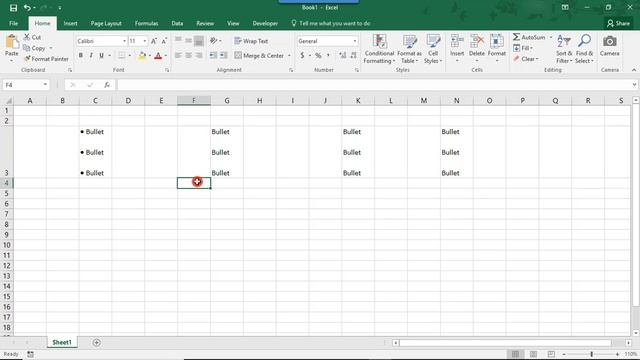Activate Format Painter
Viewport: 640px width, 360px height.
point(46,59)
